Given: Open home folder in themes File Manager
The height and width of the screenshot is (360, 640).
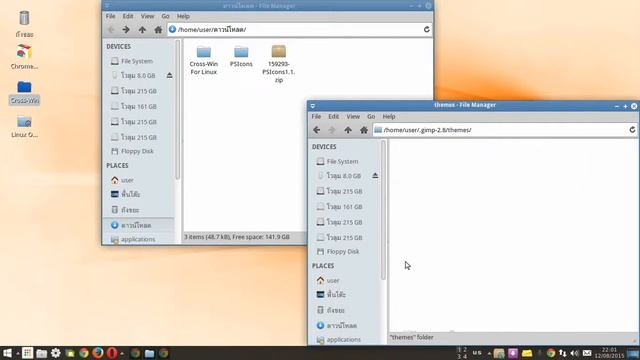Looking at the screenshot, I should pyautogui.click(x=364, y=130).
